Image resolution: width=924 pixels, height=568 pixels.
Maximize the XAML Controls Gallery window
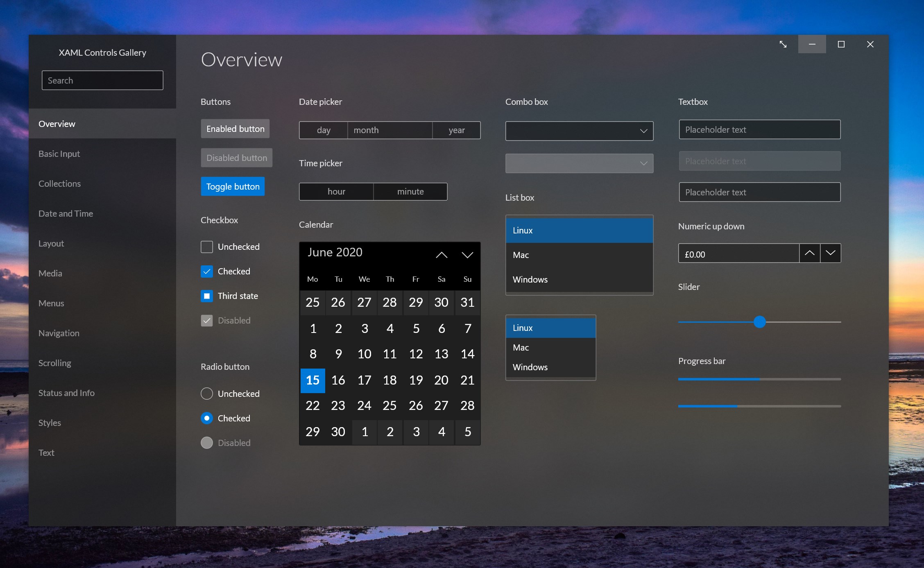(841, 44)
